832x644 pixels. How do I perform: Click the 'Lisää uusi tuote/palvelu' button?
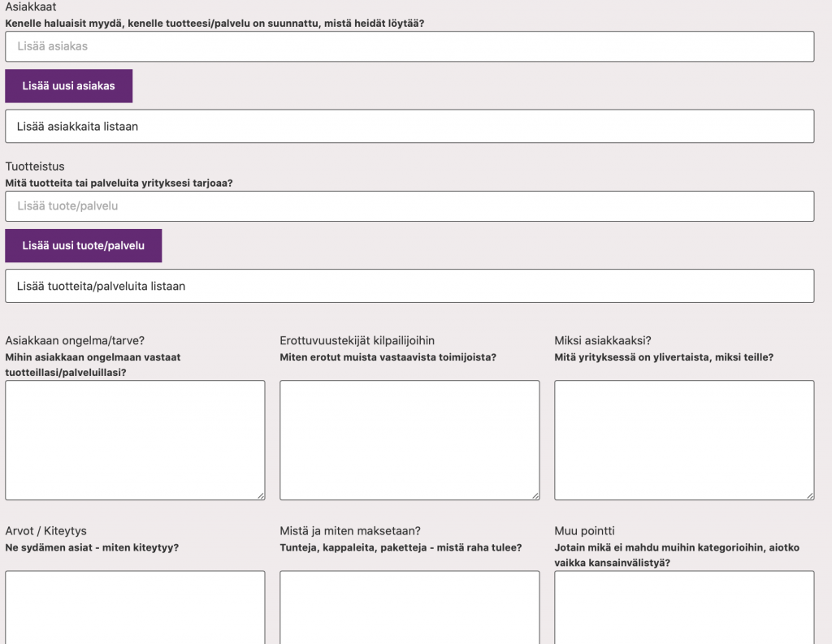point(84,245)
